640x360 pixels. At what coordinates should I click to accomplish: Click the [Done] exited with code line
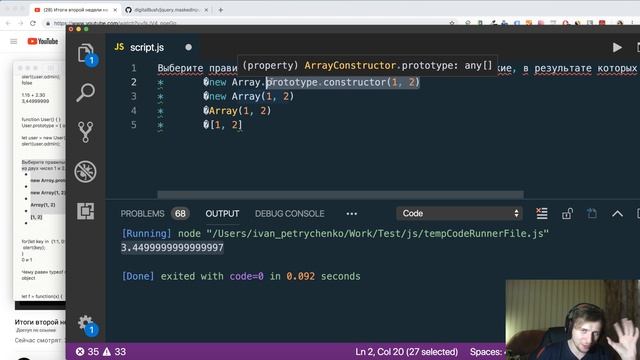point(241,276)
